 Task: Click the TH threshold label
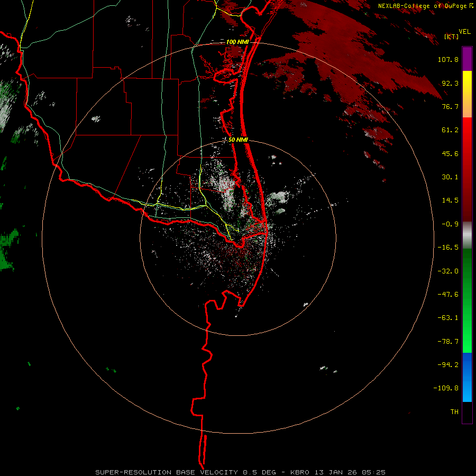[x=454, y=412]
